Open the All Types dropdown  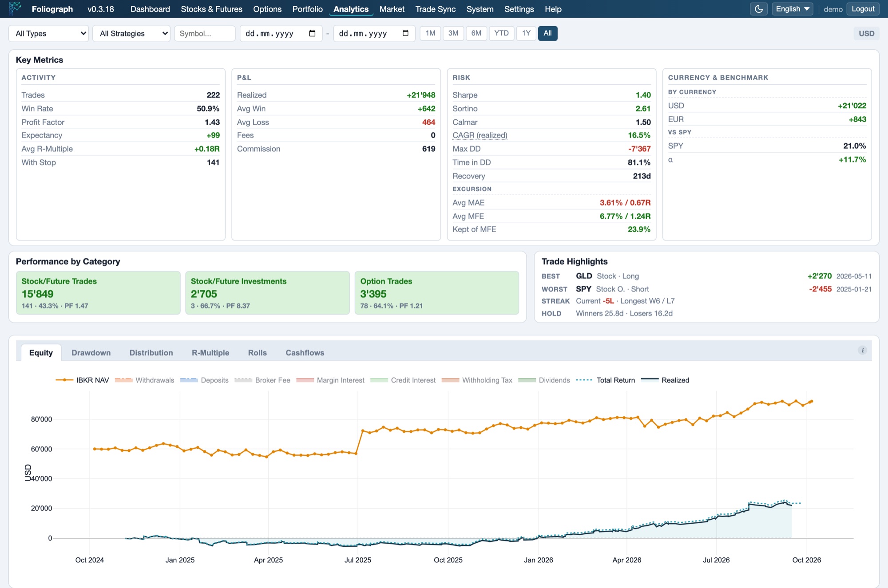point(49,33)
